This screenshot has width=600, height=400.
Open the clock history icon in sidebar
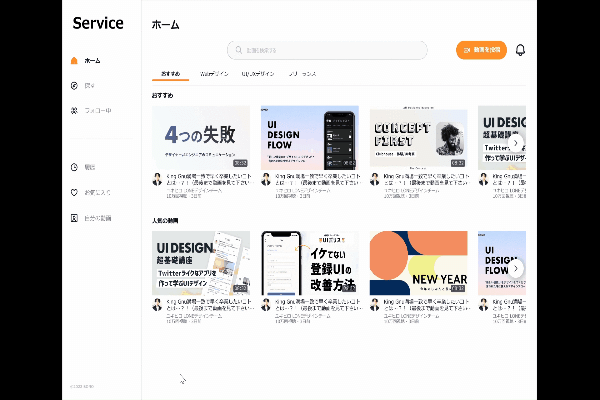(74, 167)
